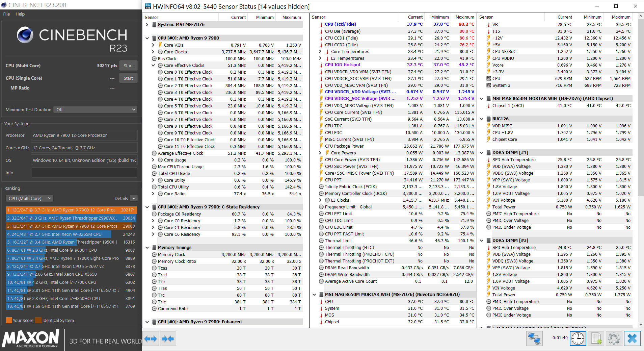644x351 pixels.
Task: Collapse the CPU [#0]: AMD Ryzen 9 7900 group
Action: coord(147,38)
